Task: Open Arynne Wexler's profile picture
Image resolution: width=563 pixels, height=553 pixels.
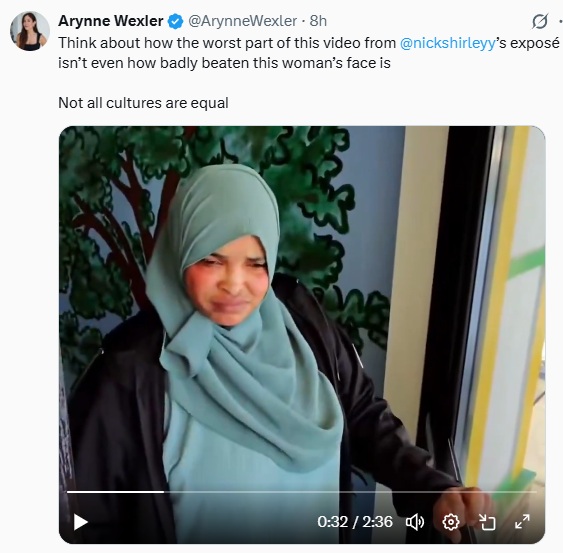Action: click(x=29, y=31)
